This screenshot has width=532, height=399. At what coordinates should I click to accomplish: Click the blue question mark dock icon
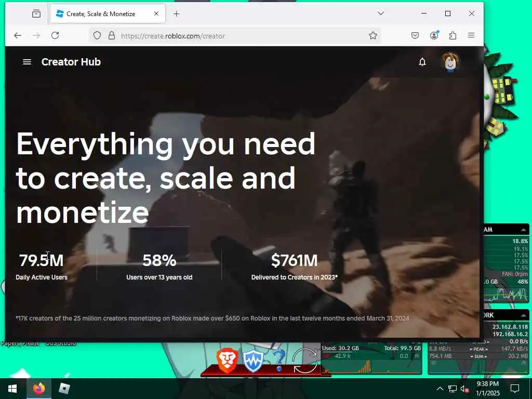click(279, 361)
